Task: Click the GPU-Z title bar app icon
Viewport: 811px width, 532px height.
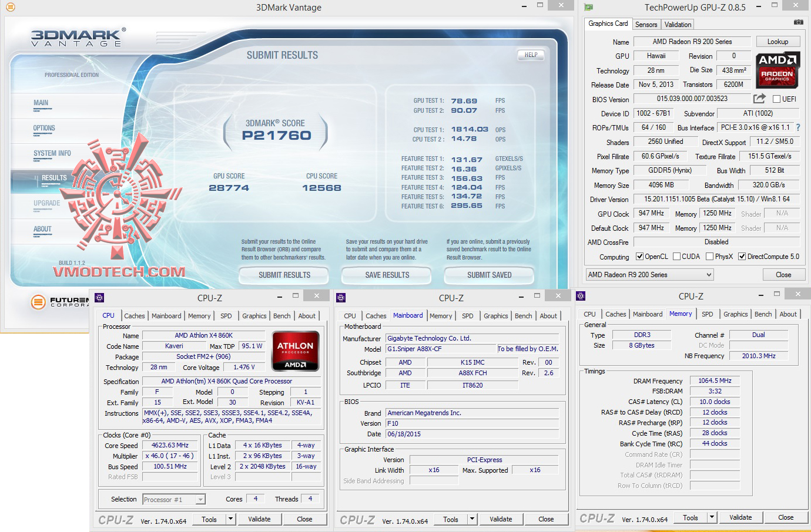Action: point(589,8)
